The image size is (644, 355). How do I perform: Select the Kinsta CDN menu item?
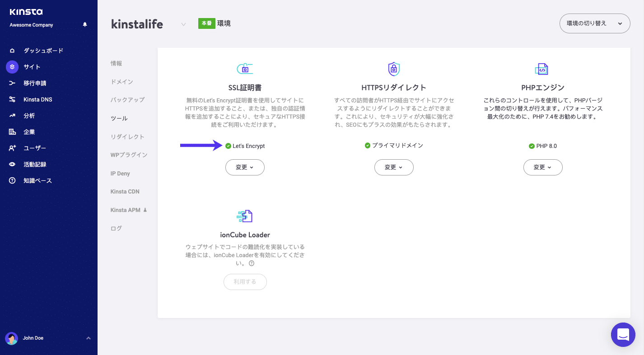[125, 191]
